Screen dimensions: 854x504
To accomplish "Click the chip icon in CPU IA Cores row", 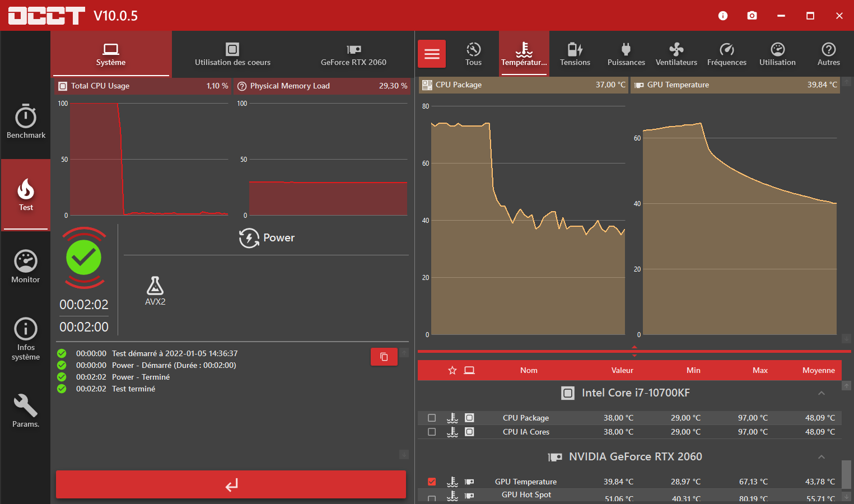I will [x=469, y=432].
